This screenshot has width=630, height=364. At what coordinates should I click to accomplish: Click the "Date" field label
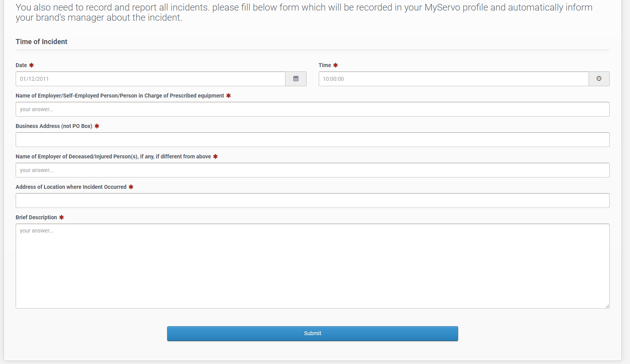[21, 65]
